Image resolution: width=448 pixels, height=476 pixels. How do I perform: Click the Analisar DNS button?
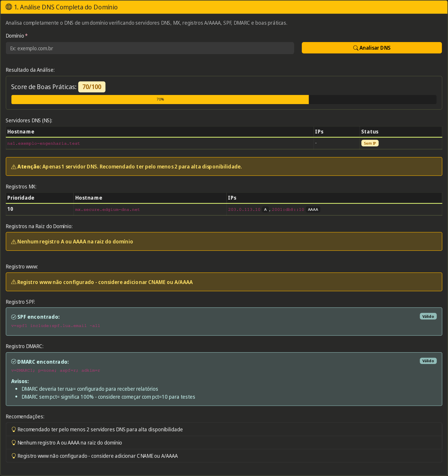coord(372,48)
